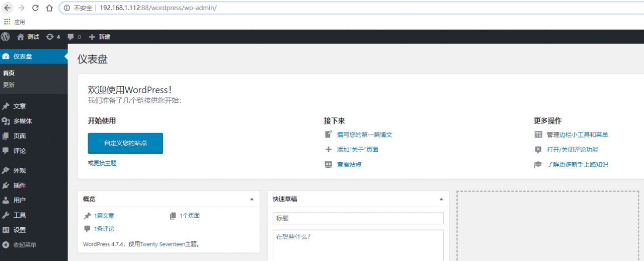
Task: Click the sliders icon beside 设置
Action: (6, 230)
